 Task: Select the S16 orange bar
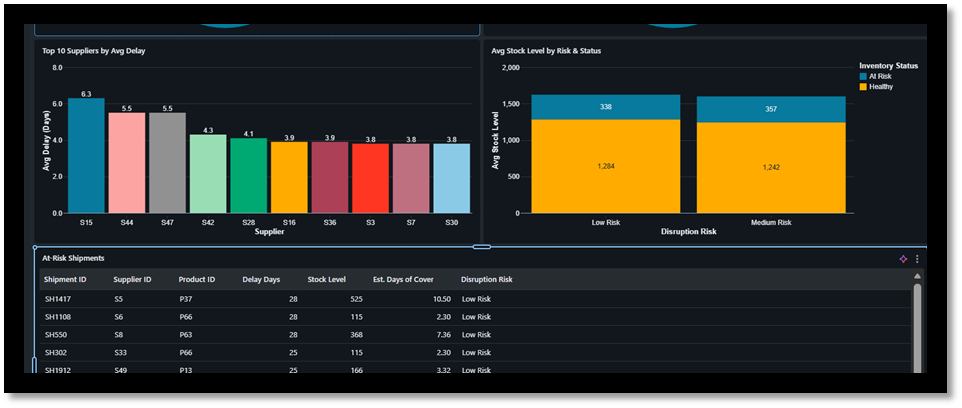(x=289, y=177)
